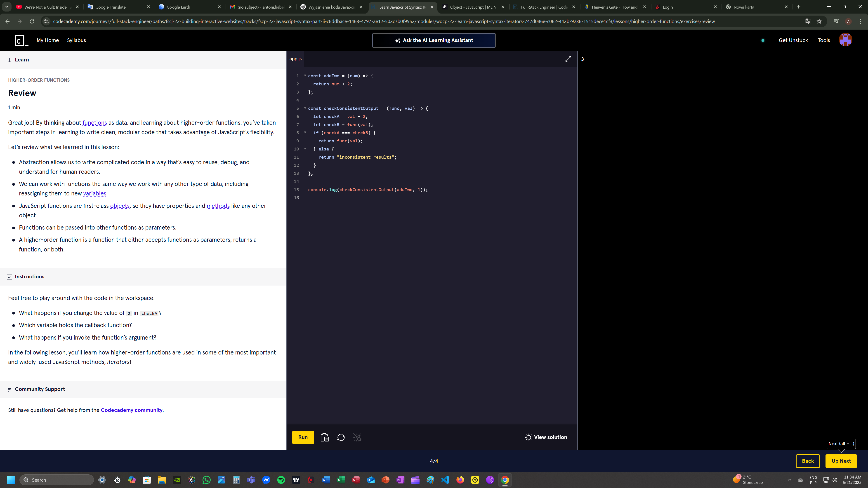
Task: Bookmark this page with star icon
Action: click(x=819, y=21)
